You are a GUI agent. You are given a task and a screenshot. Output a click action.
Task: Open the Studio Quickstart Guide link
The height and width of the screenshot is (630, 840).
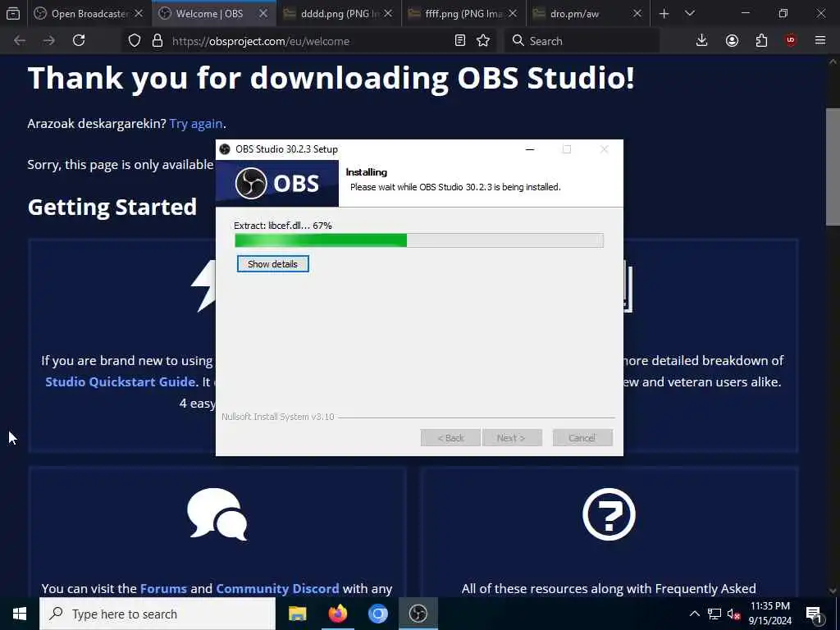120,381
